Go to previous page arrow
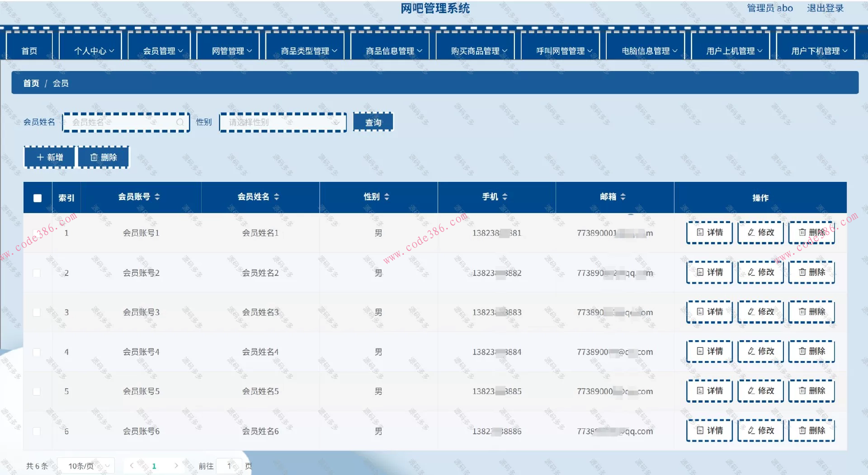The height and width of the screenshot is (475, 868). click(x=132, y=465)
